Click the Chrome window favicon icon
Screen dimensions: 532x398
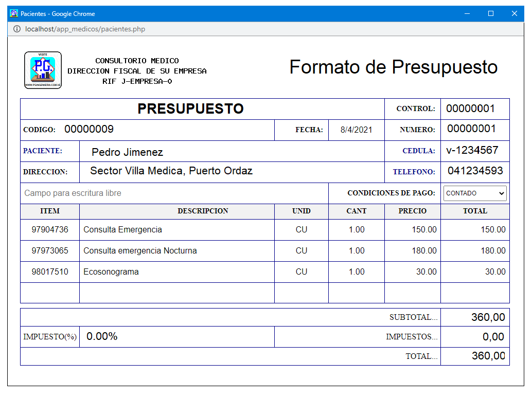(x=14, y=13)
